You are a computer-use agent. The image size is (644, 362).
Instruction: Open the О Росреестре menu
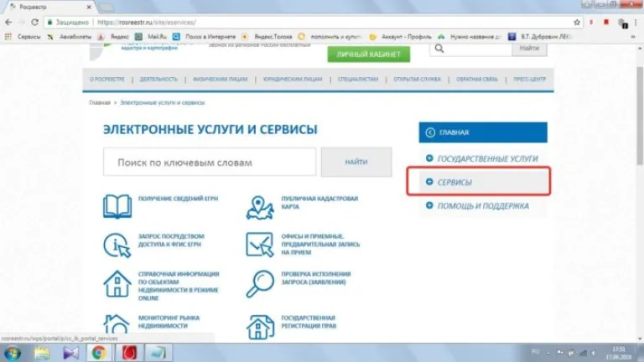coord(106,80)
